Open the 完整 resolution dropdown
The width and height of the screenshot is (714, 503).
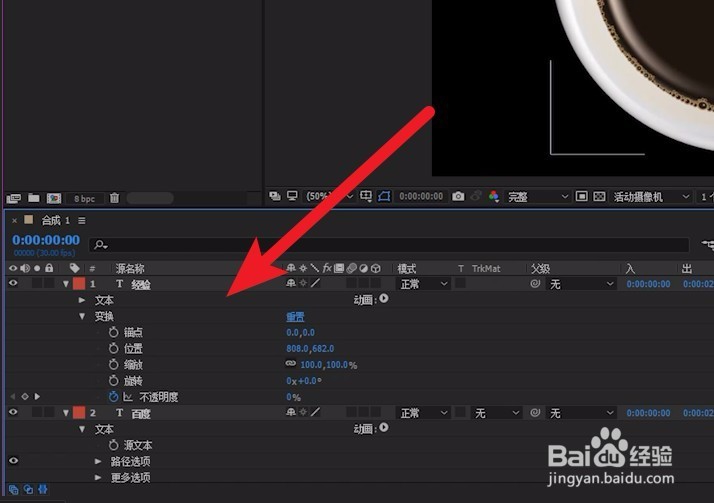coord(538,197)
